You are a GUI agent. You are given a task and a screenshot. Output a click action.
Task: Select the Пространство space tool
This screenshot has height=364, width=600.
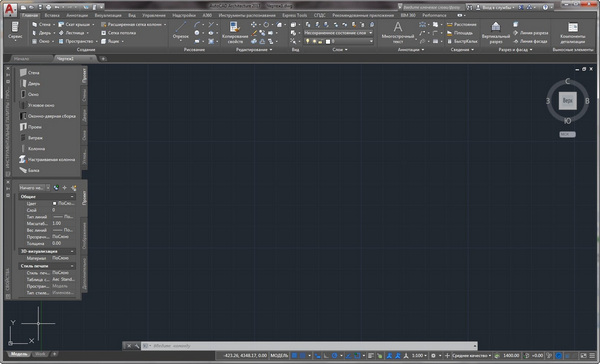point(76,41)
